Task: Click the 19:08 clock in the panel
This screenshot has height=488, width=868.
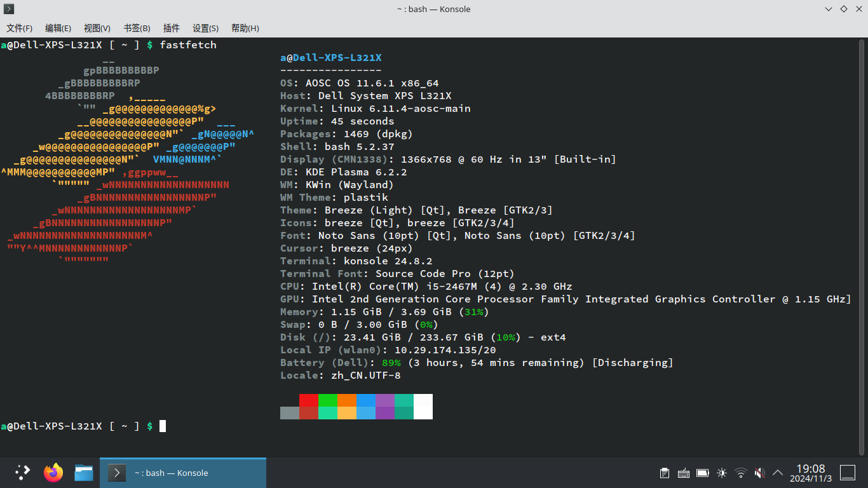Action: (x=810, y=468)
